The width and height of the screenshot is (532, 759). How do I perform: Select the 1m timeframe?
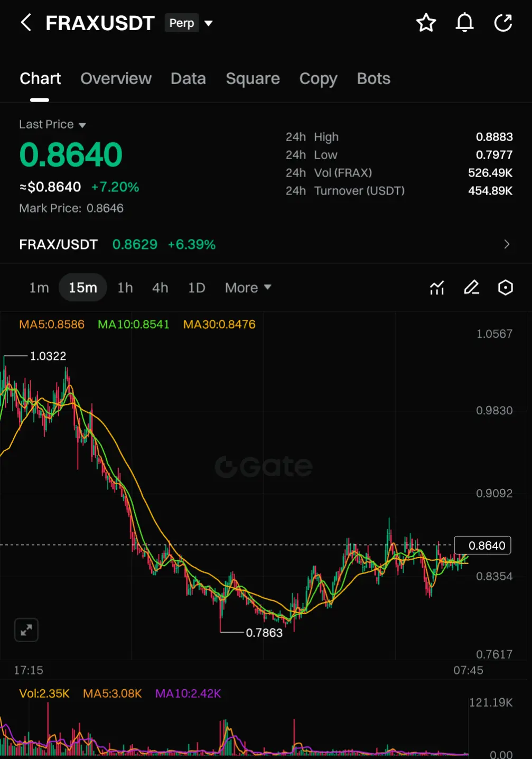point(39,288)
